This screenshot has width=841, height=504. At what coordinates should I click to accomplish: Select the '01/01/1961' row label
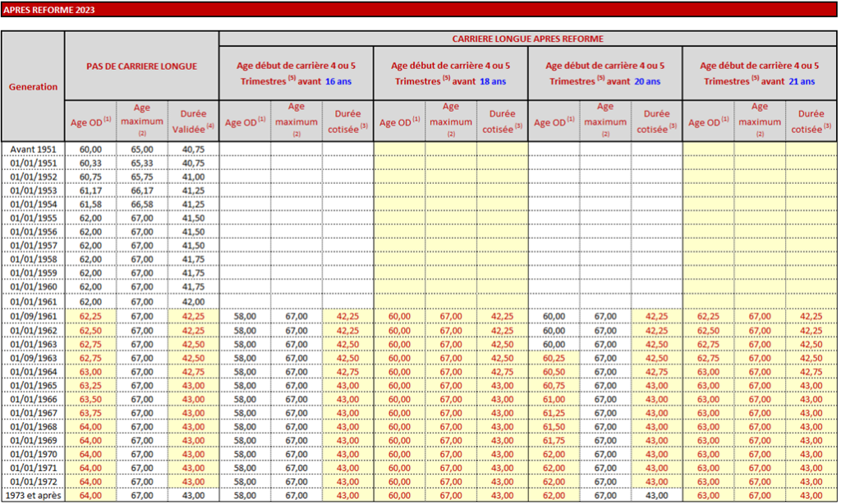tap(33, 301)
